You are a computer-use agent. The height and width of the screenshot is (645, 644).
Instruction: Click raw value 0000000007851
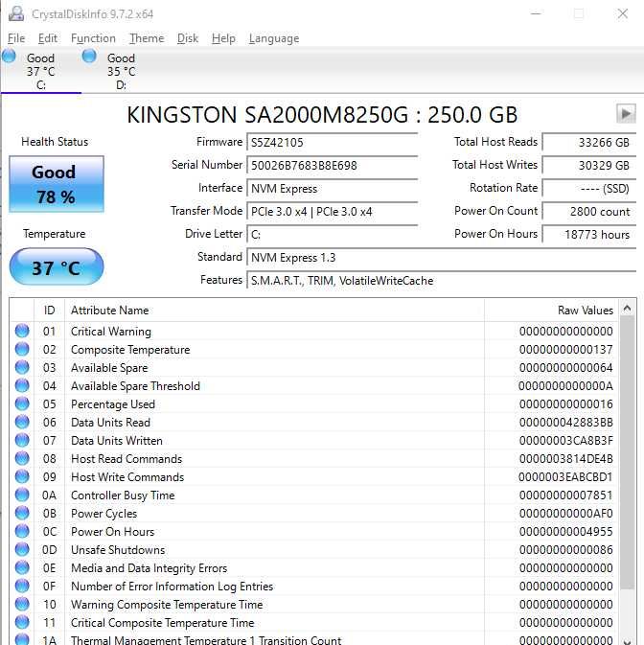tap(565, 495)
